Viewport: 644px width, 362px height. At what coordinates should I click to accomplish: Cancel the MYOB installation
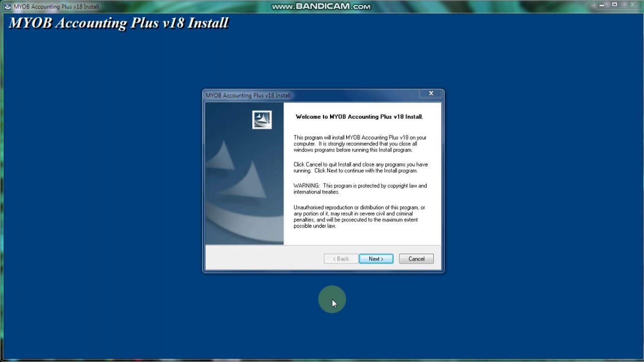(416, 259)
